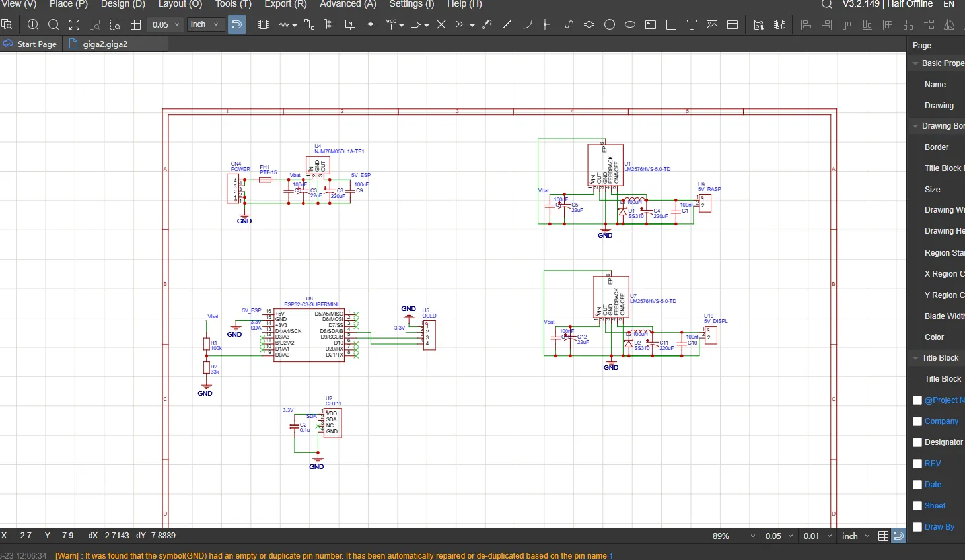965x560 pixels.
Task: Open the VCC net flag dropdown arrow
Action: coord(402,25)
